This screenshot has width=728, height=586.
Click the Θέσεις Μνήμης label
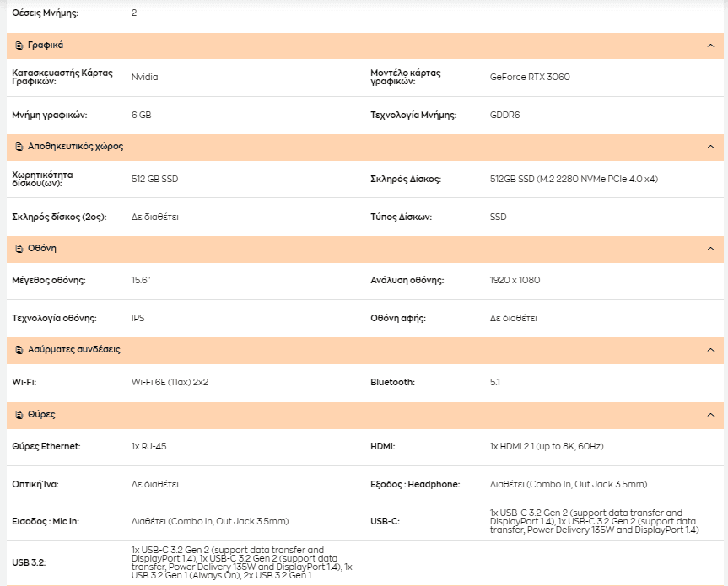[45, 13]
